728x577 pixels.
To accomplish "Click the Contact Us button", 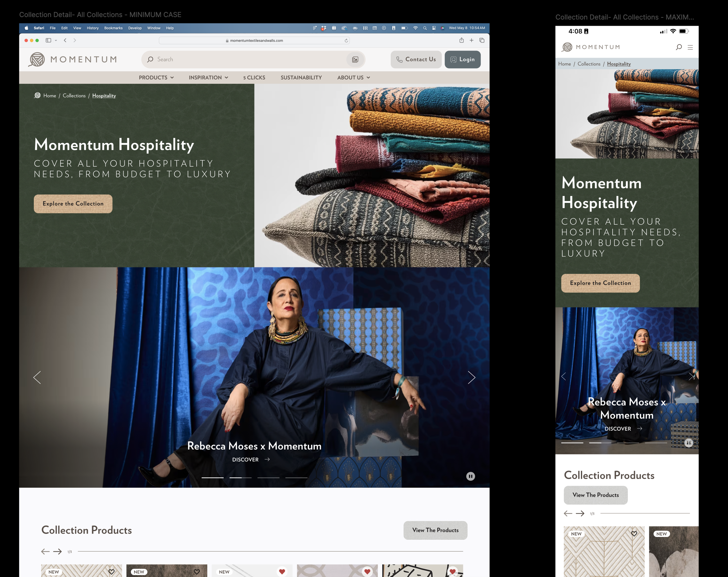I will 416,60.
